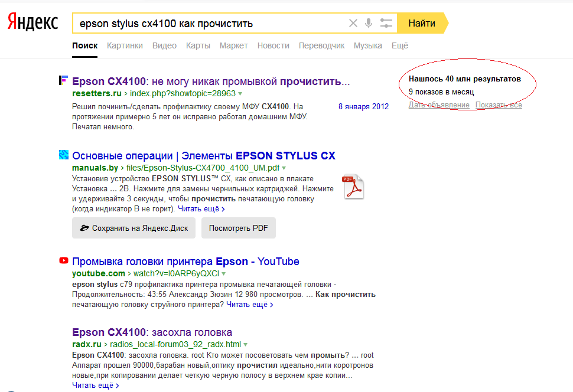Expand the Ещё menu

point(400,45)
